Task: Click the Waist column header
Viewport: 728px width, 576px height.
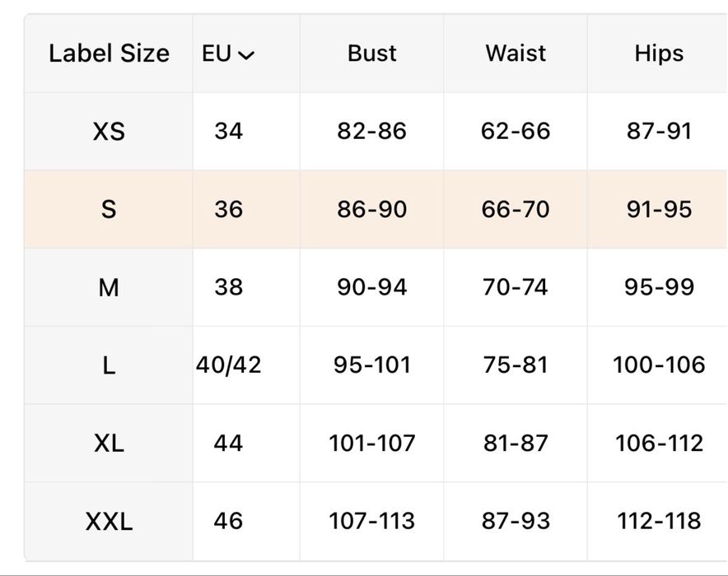Action: 516,53
